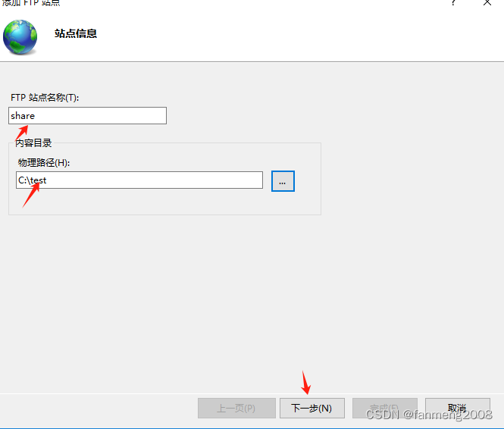Click the 站点信息 heading text
The height and width of the screenshot is (429, 504).
click(76, 33)
